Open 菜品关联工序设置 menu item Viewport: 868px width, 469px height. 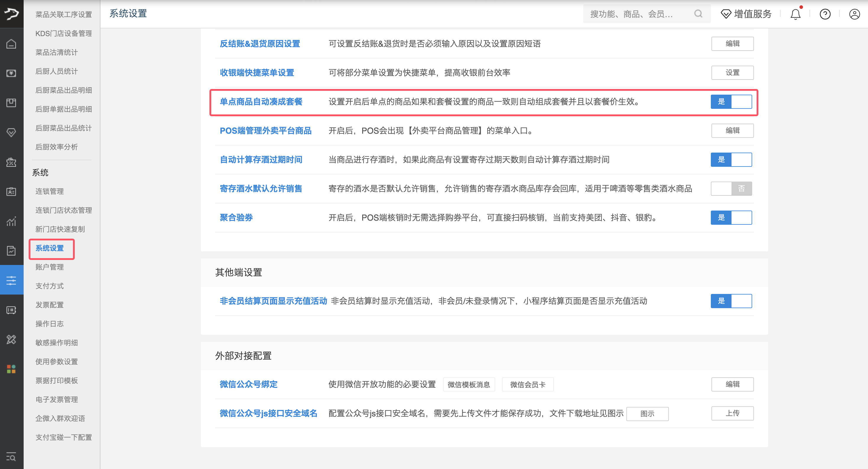coord(64,14)
